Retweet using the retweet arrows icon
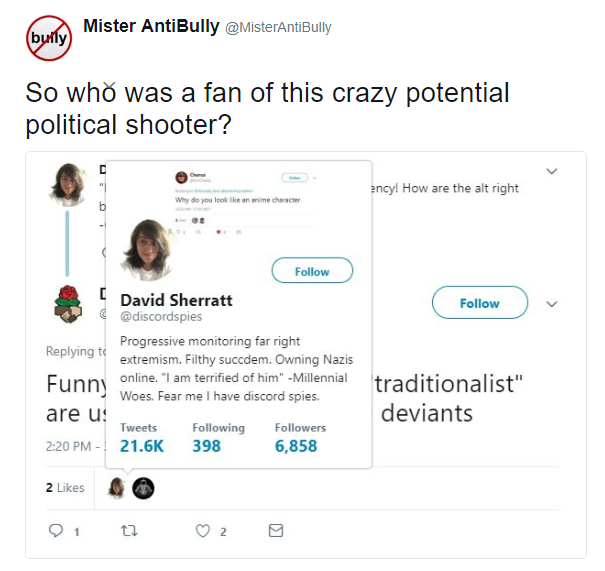 [x=129, y=531]
